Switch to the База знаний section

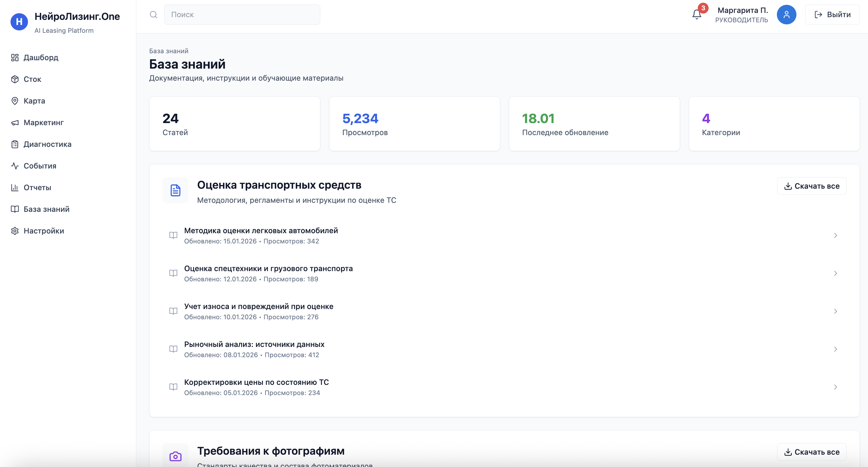(46, 209)
